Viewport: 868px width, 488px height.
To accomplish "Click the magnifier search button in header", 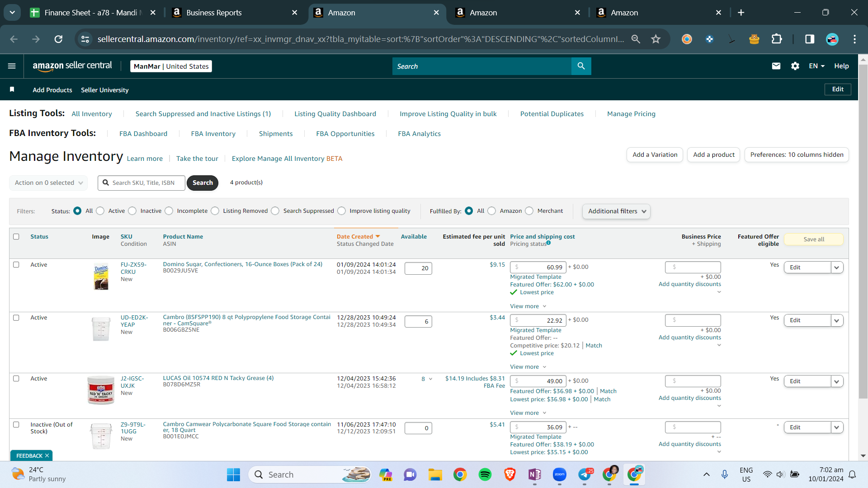I will pos(581,66).
